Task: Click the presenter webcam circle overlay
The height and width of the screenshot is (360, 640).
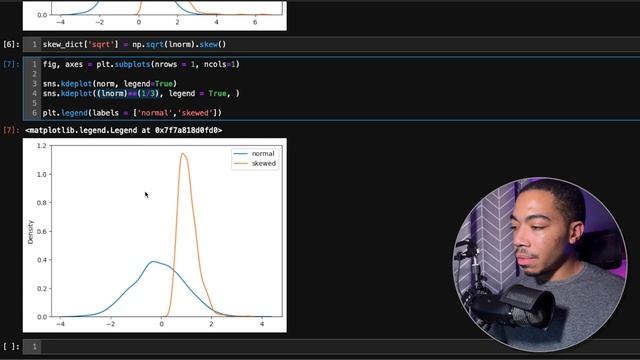Action: pyautogui.click(x=540, y=264)
